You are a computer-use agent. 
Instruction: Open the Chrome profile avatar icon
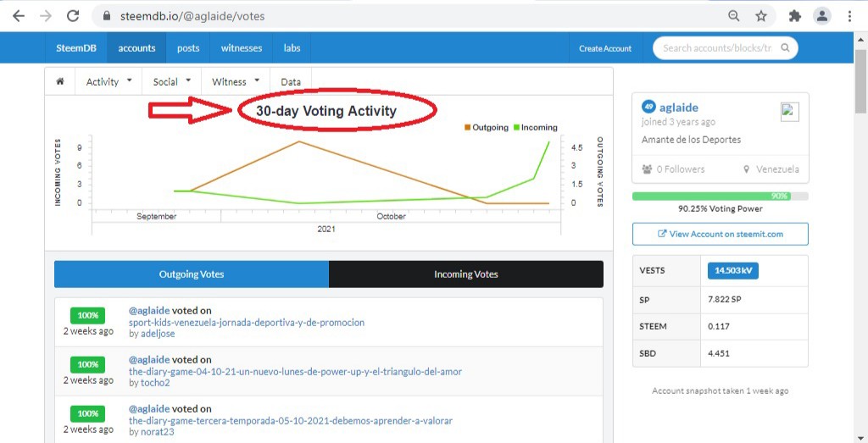click(x=822, y=16)
